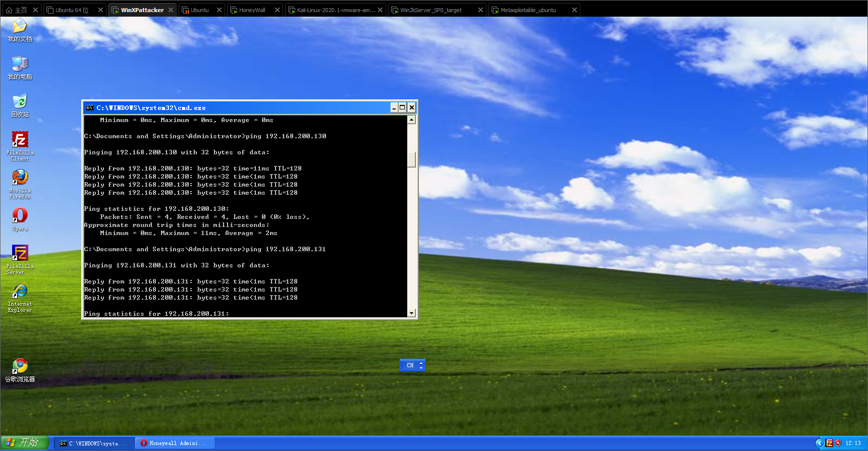Click the Honeywall Admini... taskbar button

point(175,443)
